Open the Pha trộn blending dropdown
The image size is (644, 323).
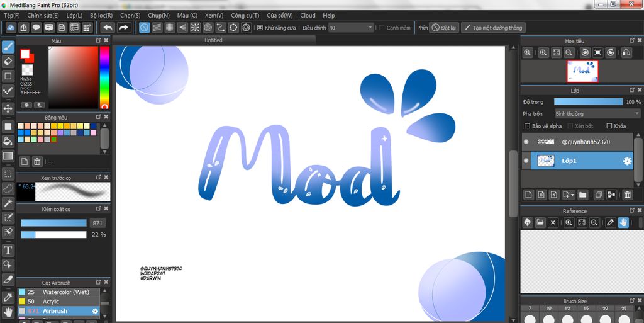597,114
